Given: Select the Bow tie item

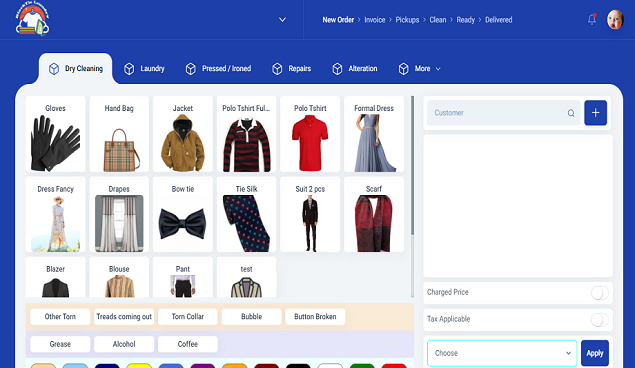Looking at the screenshot, I should 183,214.
